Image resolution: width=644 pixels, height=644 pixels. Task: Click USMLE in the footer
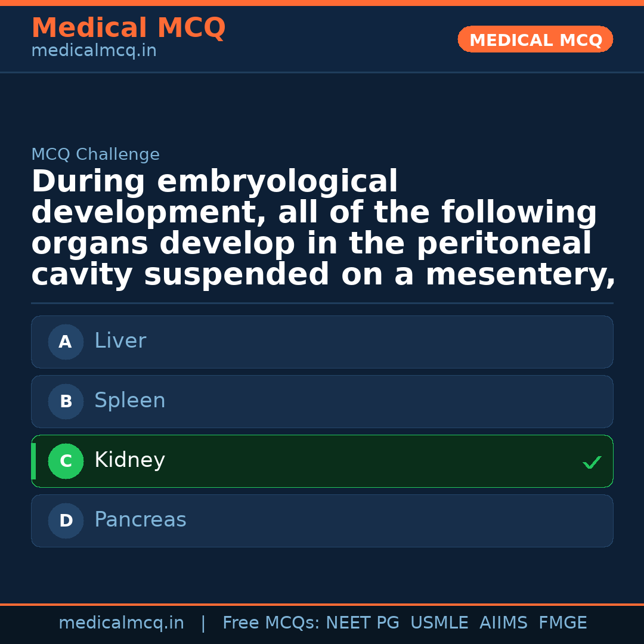[x=439, y=623]
